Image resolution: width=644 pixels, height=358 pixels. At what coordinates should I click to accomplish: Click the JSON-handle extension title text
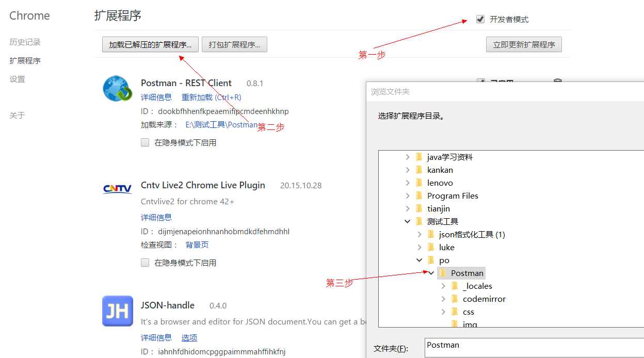tap(168, 305)
